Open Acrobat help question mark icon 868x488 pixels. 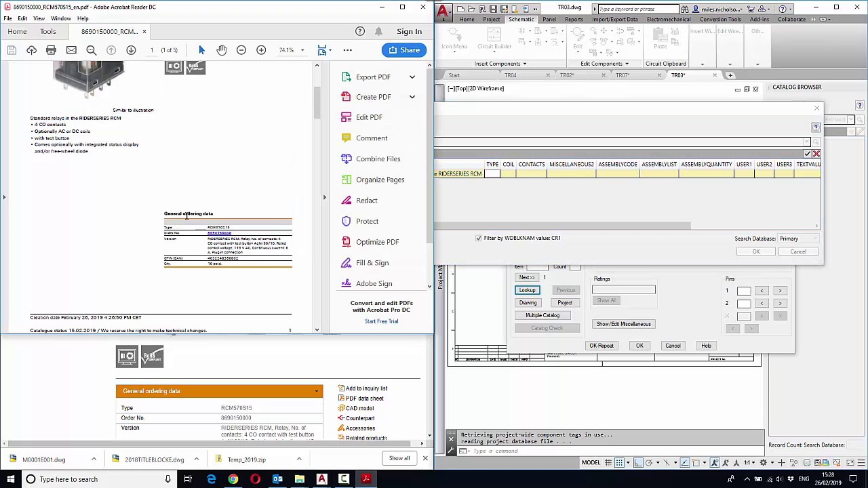(360, 31)
